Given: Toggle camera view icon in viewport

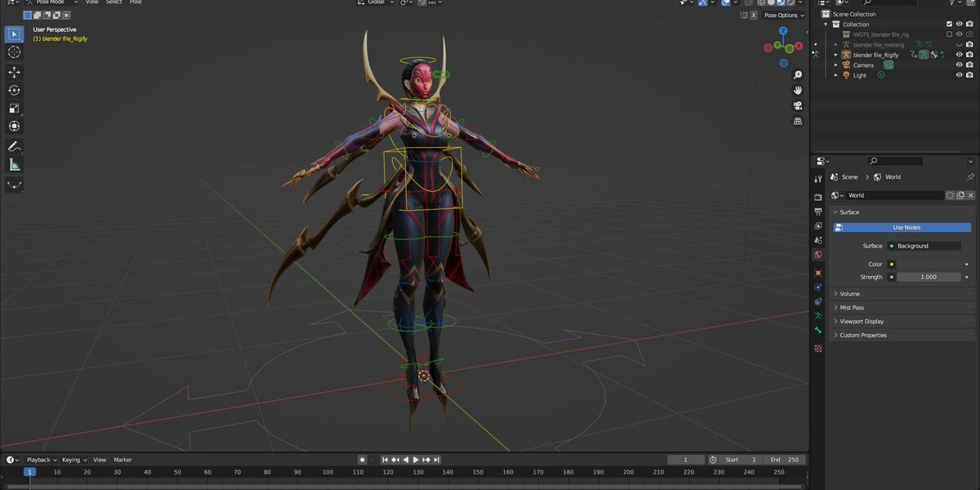Looking at the screenshot, I should point(797,106).
